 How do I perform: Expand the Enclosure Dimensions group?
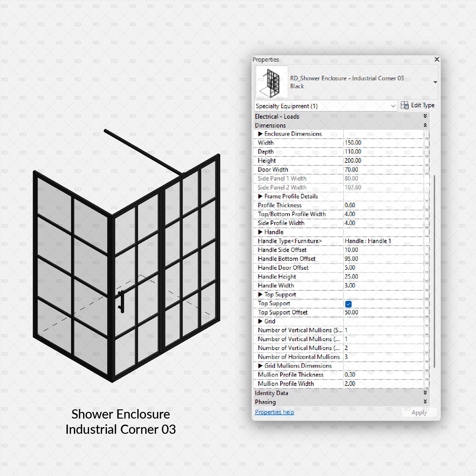(261, 134)
